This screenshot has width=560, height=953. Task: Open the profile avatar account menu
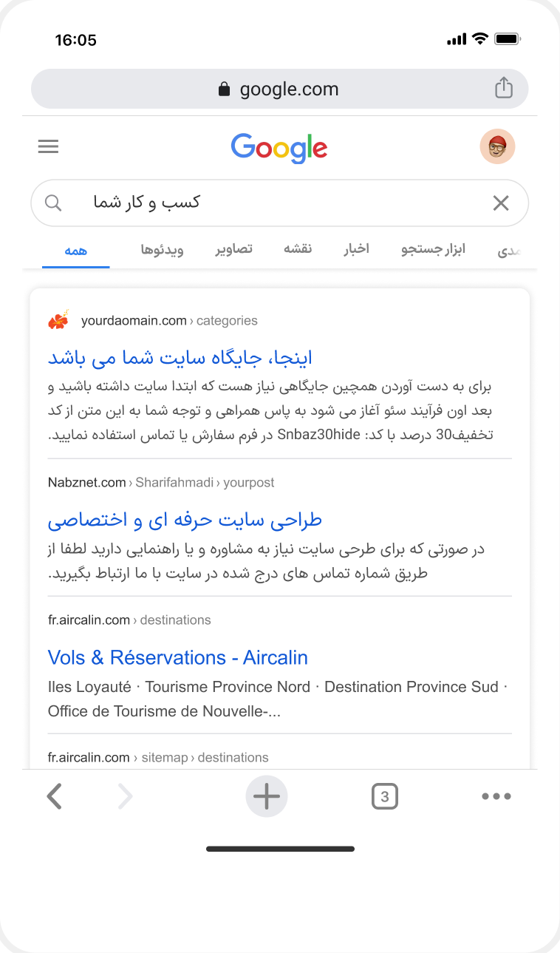(497, 146)
